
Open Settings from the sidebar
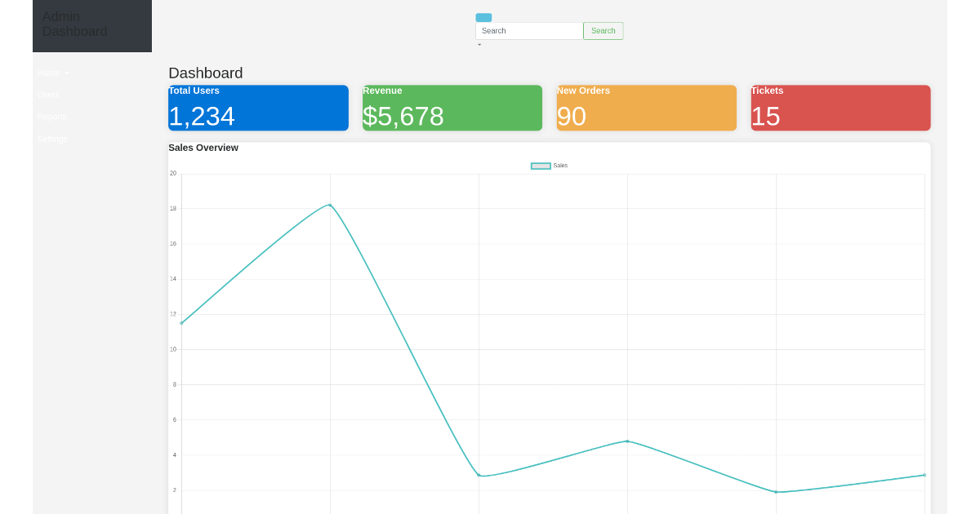click(52, 139)
